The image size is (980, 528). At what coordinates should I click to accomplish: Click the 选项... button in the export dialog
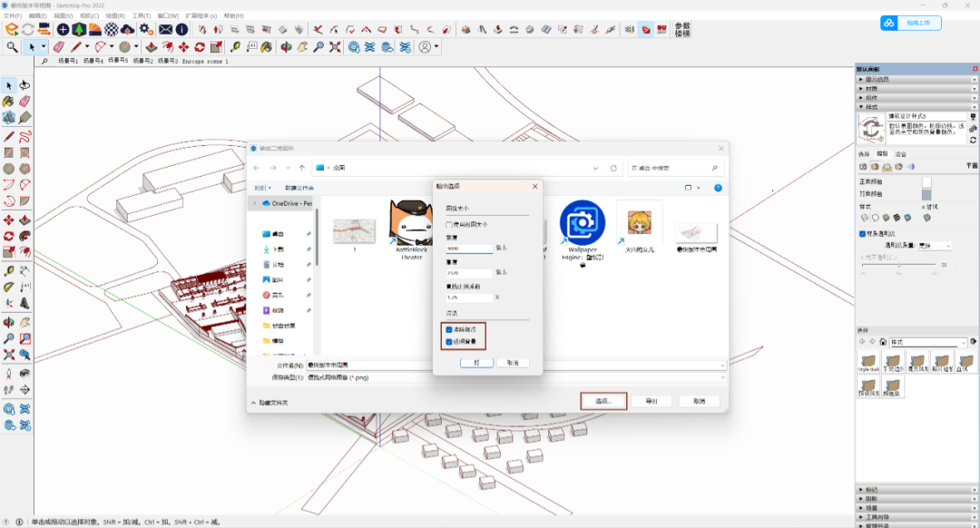point(603,401)
